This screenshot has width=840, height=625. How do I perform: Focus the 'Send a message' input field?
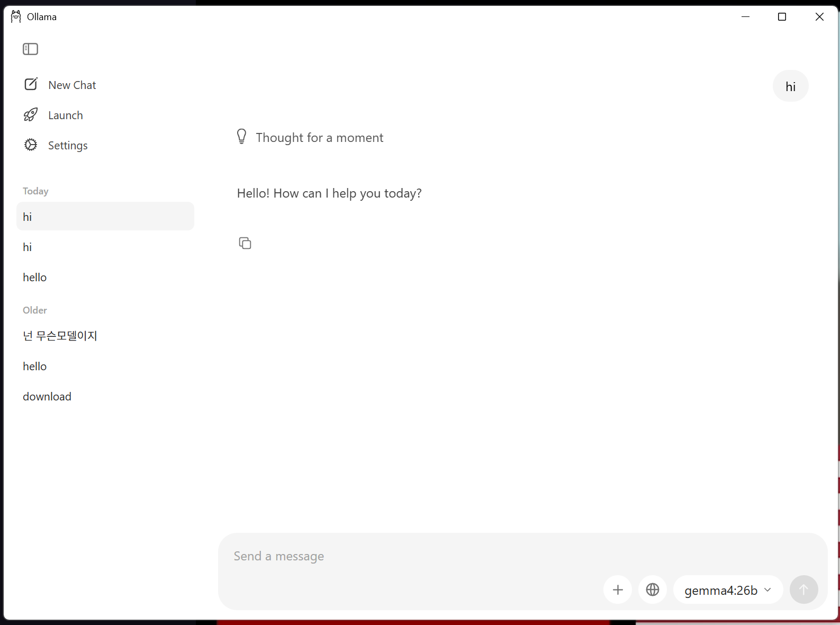[413, 556]
